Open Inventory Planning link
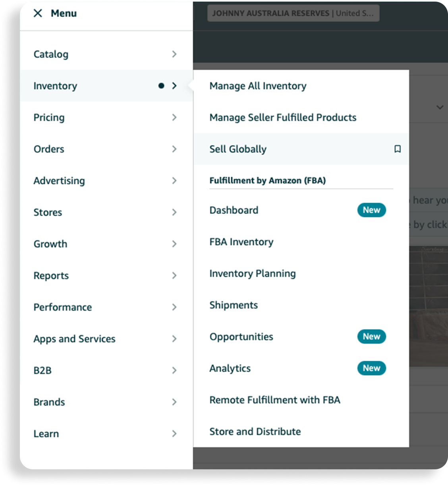This screenshot has width=448, height=486. (253, 273)
